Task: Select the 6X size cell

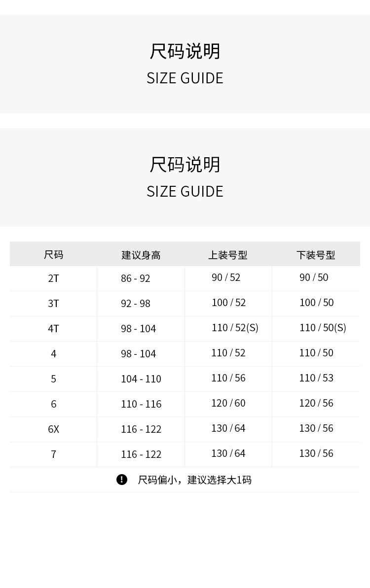Action: (53, 429)
